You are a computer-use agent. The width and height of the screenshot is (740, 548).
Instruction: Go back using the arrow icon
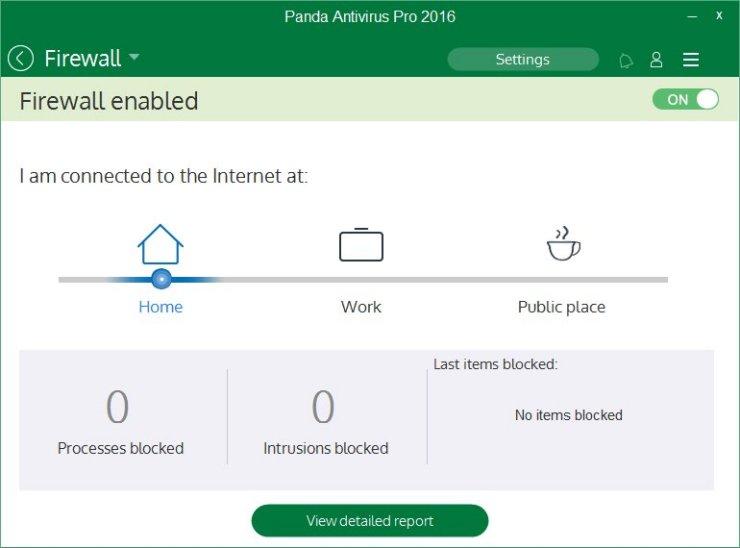pyautogui.click(x=21, y=59)
